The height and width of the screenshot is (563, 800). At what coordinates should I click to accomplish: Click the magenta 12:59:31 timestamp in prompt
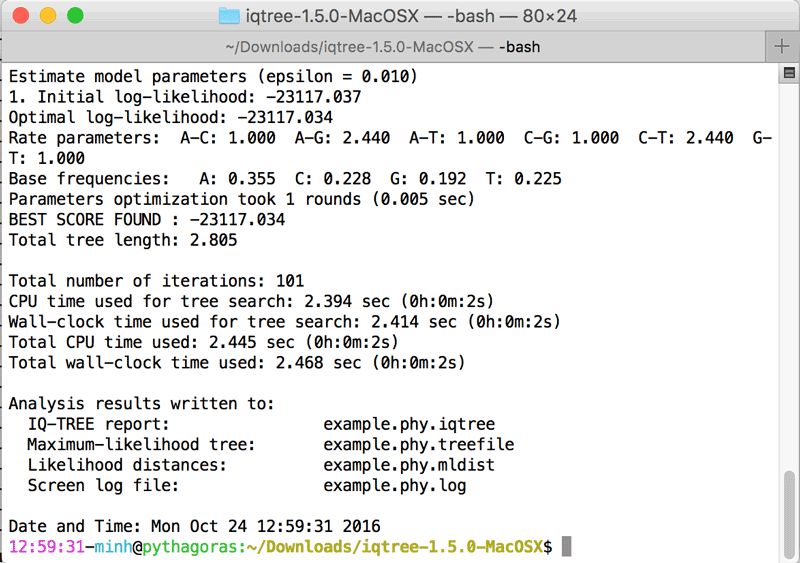pos(46,547)
